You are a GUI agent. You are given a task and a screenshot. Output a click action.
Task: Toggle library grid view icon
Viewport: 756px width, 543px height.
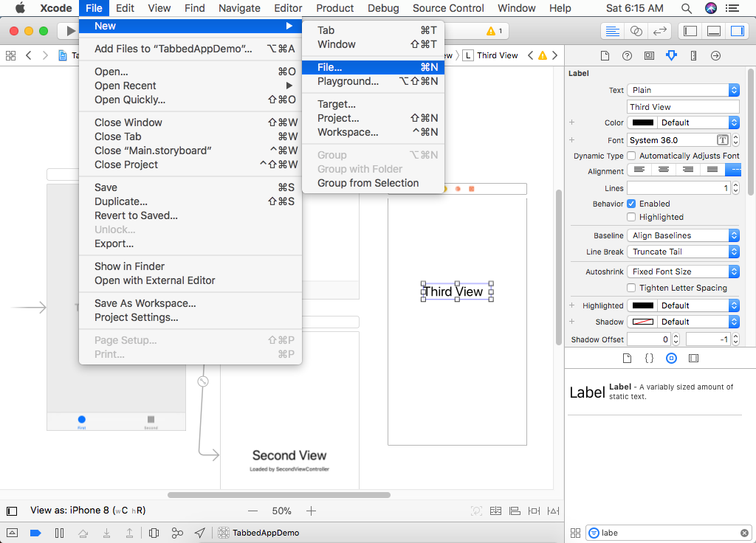(x=575, y=533)
